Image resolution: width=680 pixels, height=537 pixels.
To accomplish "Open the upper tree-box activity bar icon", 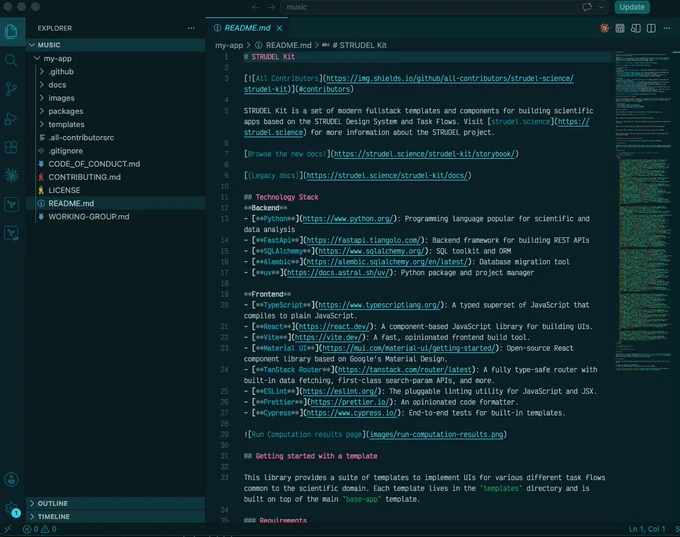I will pos(11,204).
